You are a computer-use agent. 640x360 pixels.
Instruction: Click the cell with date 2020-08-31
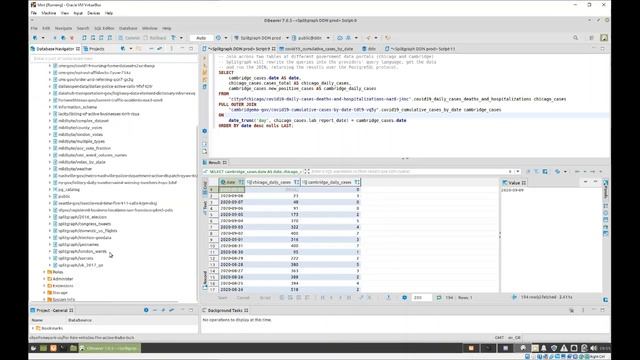[x=231, y=246]
